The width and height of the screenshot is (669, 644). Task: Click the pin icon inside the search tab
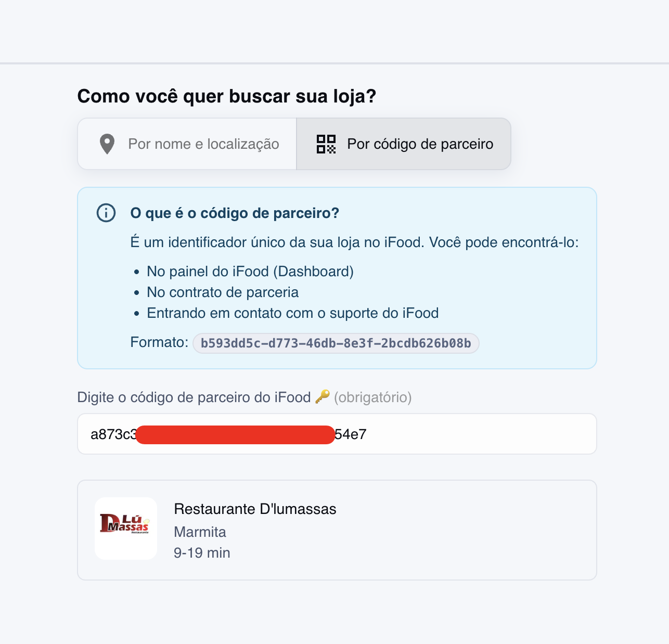coord(107,144)
